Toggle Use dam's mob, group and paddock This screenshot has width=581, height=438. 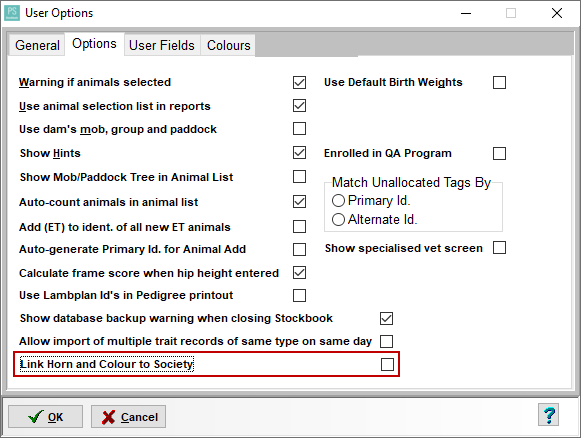tap(299, 129)
